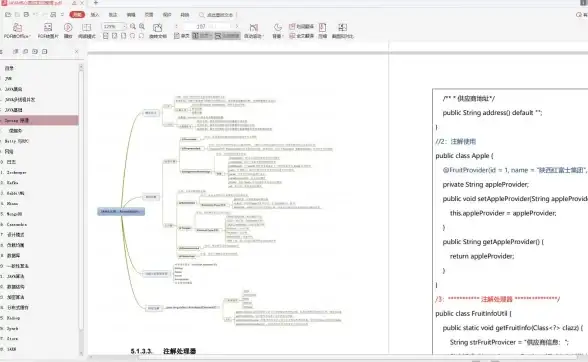Screen dimensions: 588x362
Task: Click first icon in the sidebar panel header
Action: tap(16, 51)
